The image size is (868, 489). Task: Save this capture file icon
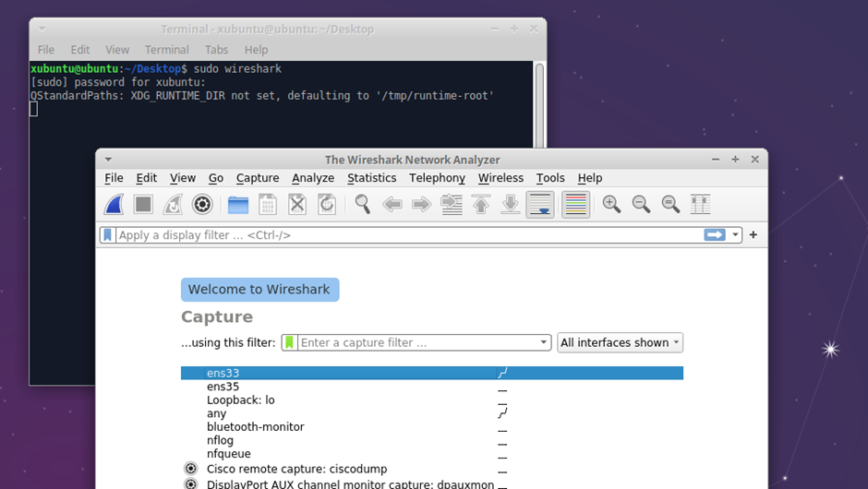268,204
